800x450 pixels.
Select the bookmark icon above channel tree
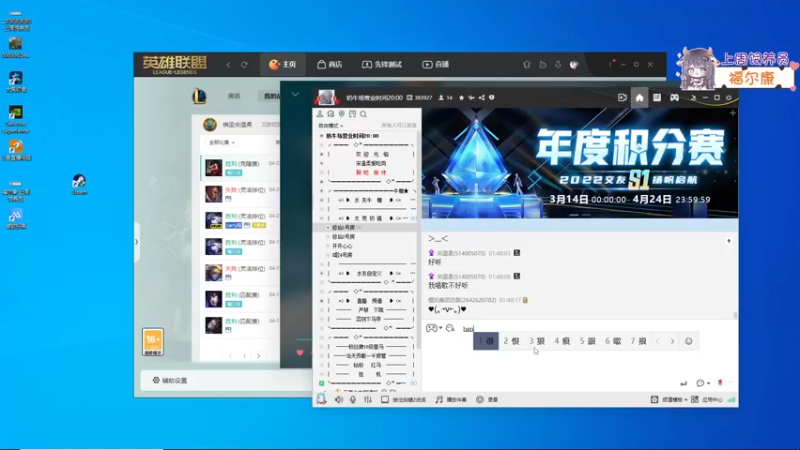click(353, 114)
